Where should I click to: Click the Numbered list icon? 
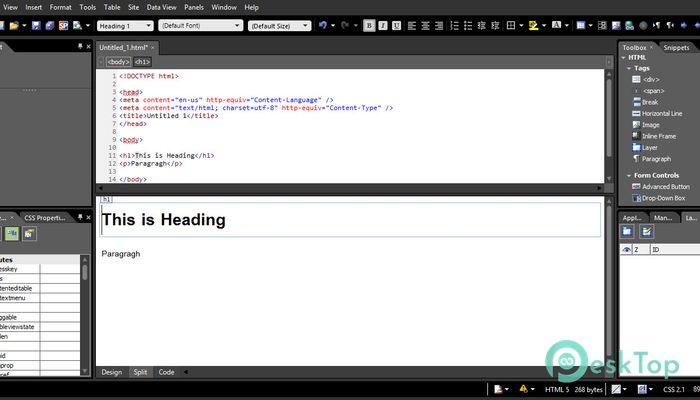click(454, 26)
